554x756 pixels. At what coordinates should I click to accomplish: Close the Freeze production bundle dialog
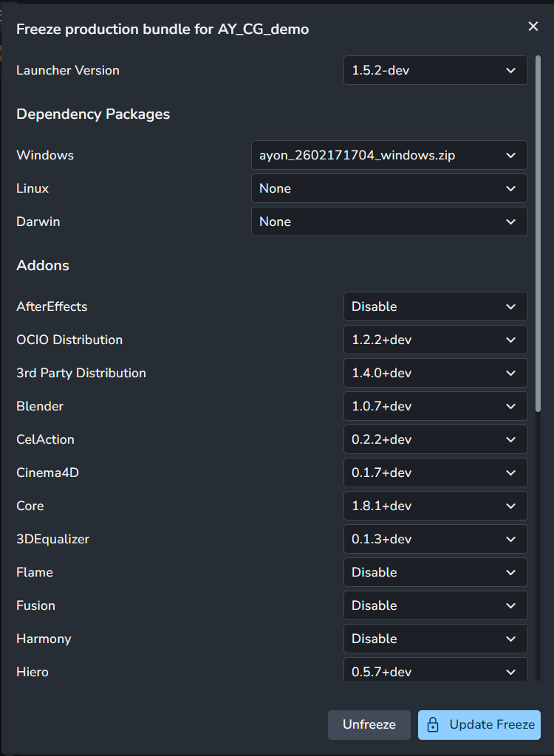coord(533,26)
